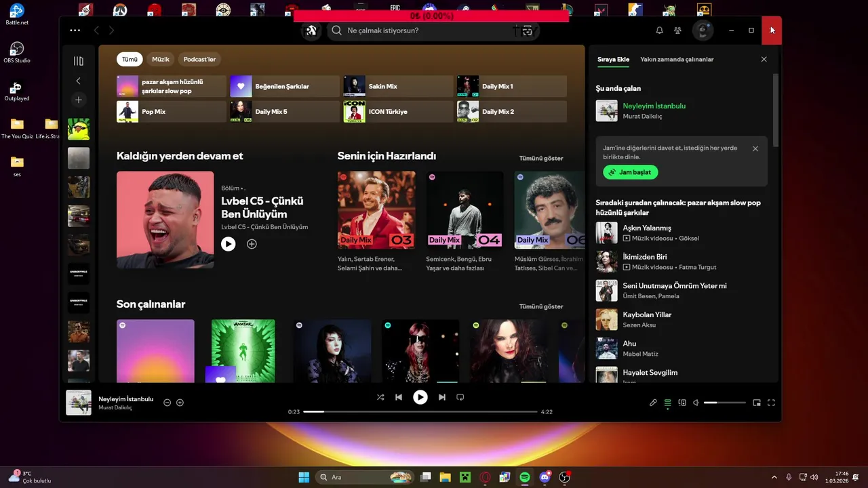This screenshot has width=868, height=488.
Task: Dismiss the Jam invitation card
Action: click(755, 148)
